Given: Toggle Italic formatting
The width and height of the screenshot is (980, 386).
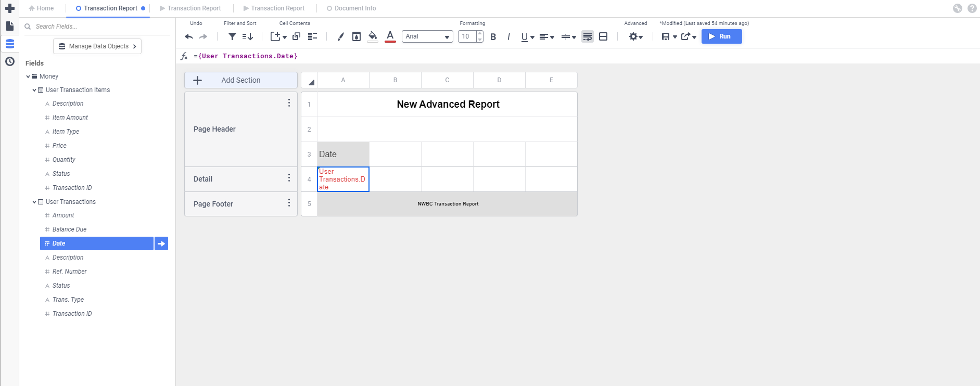Looking at the screenshot, I should click(508, 36).
